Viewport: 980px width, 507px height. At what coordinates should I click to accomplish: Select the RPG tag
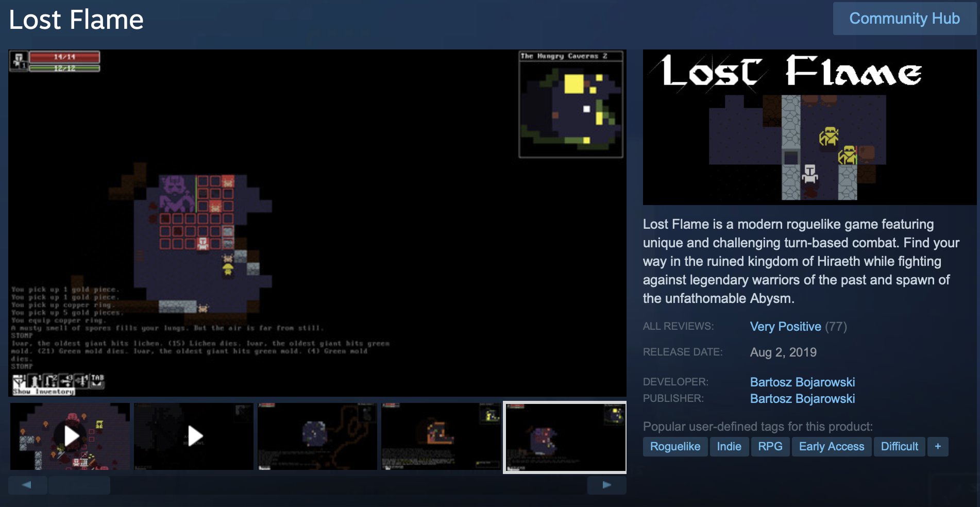pos(770,447)
